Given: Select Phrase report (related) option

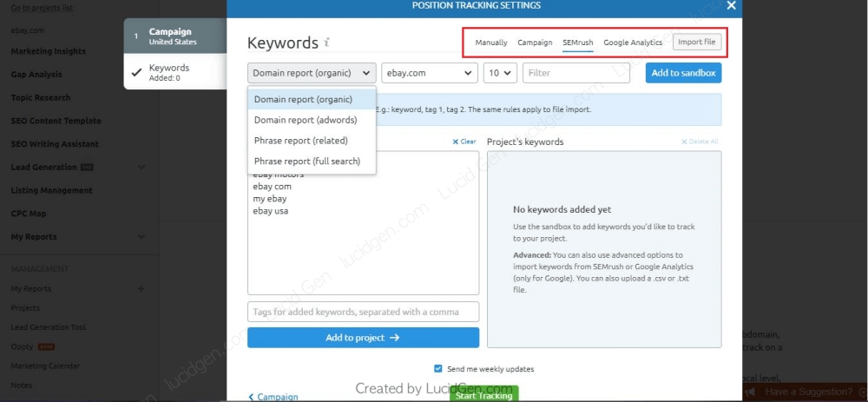Looking at the screenshot, I should point(312,141).
